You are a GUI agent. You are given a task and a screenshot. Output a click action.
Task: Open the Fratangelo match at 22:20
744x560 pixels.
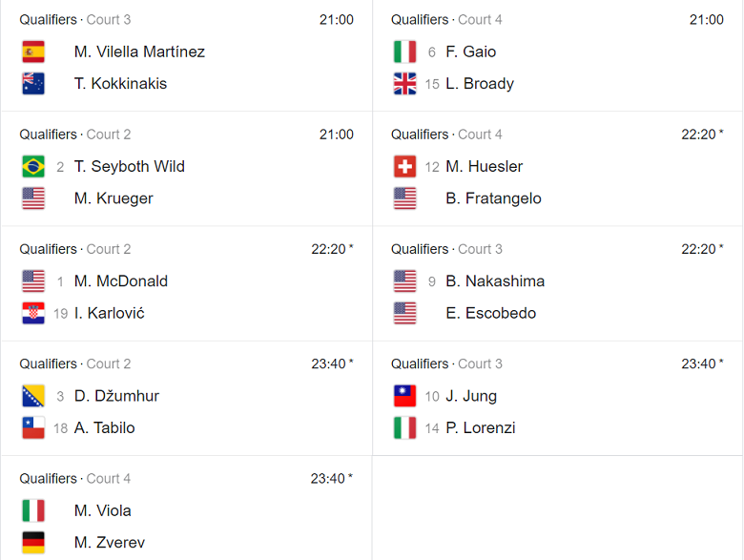coord(558,169)
